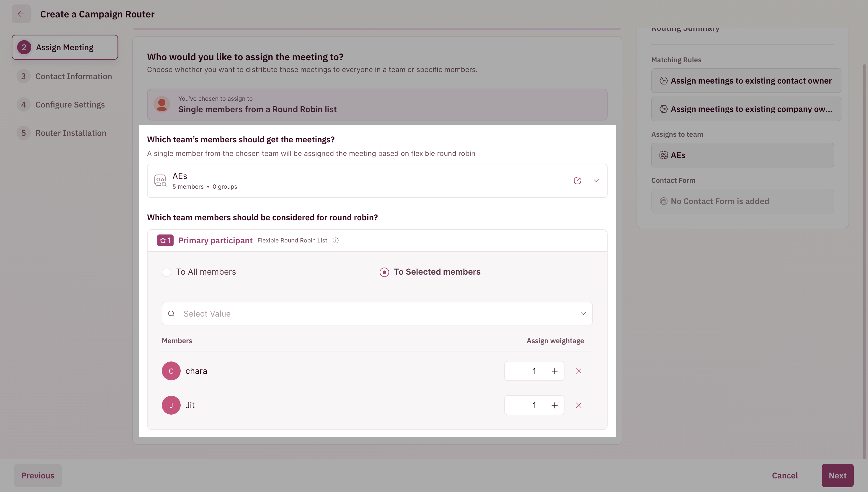Click the step 5 number badge
Image resolution: width=868 pixels, height=492 pixels.
(23, 133)
